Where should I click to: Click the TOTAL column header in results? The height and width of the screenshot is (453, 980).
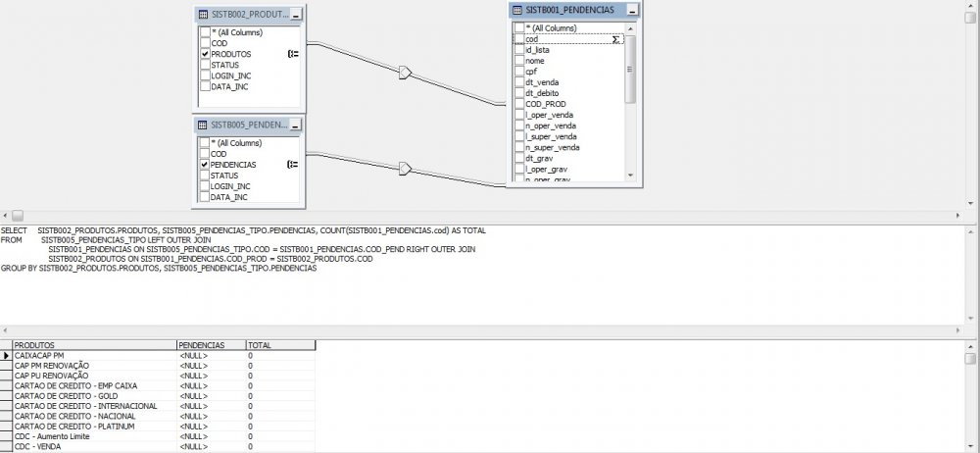279,345
